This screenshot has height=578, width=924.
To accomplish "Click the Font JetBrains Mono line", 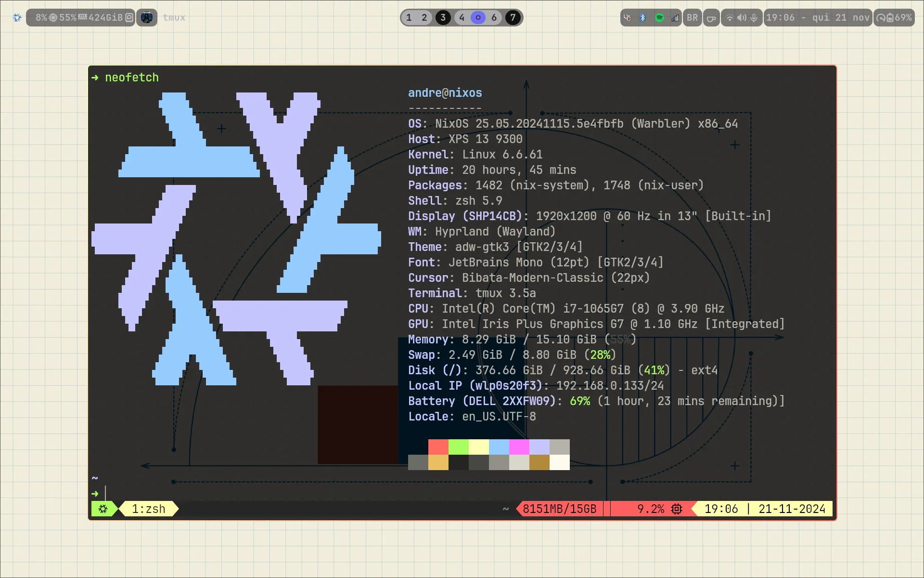I will (x=536, y=263).
